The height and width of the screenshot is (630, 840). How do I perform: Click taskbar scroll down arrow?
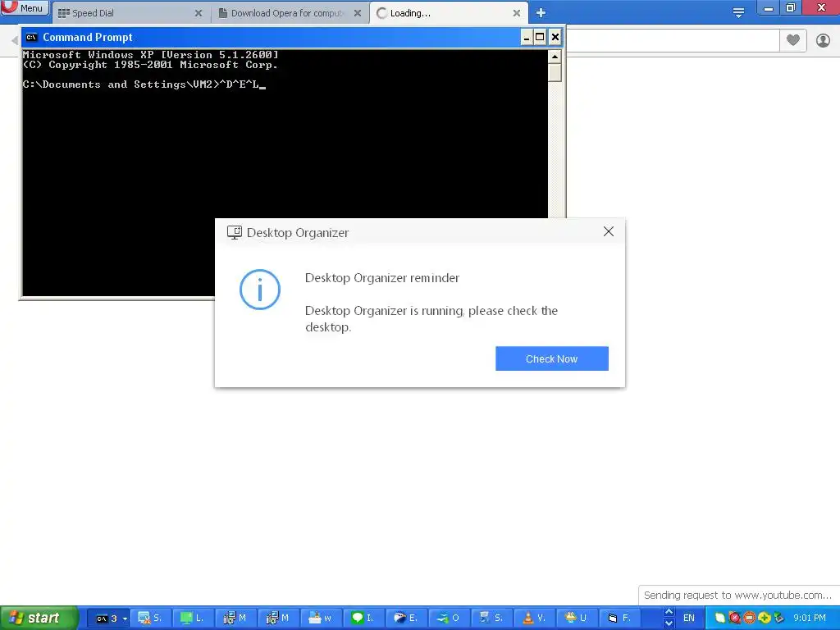[669, 623]
